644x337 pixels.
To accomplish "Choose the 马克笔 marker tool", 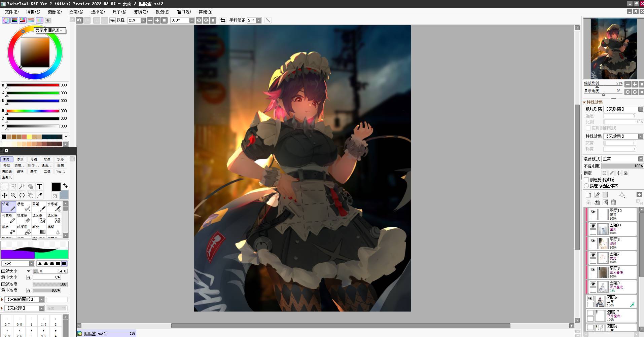I will [8, 218].
